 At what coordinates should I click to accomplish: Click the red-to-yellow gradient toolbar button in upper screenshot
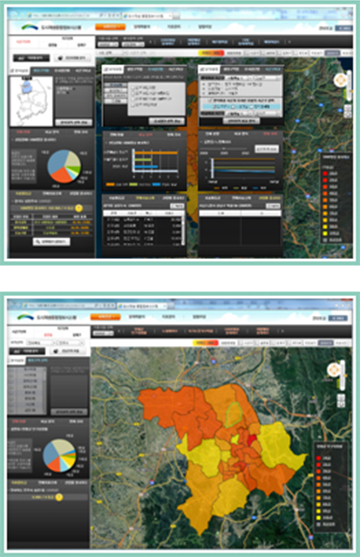tap(211, 53)
